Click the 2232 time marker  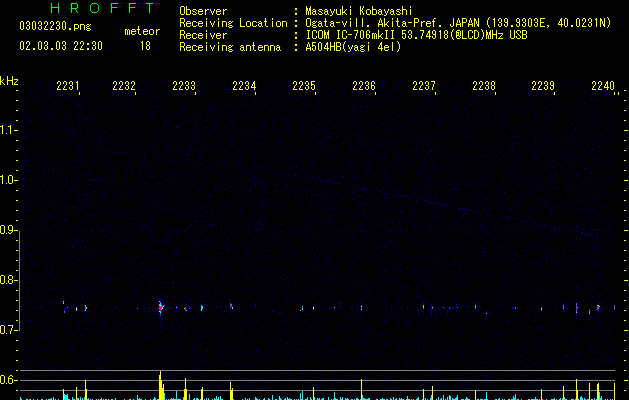tap(124, 86)
